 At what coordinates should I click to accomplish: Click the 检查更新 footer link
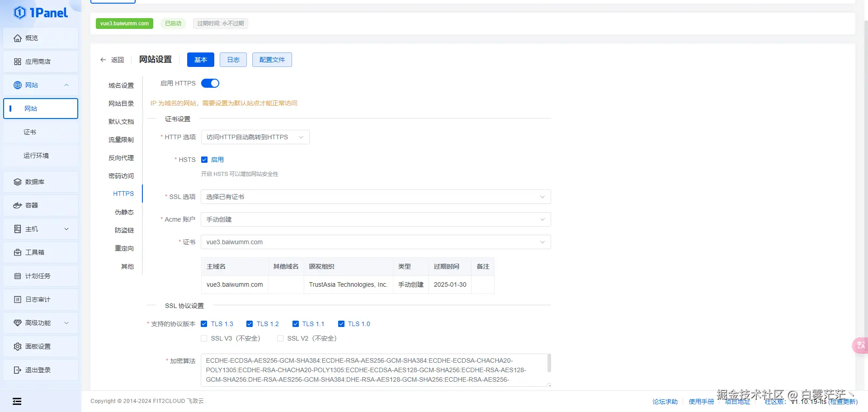(843, 402)
